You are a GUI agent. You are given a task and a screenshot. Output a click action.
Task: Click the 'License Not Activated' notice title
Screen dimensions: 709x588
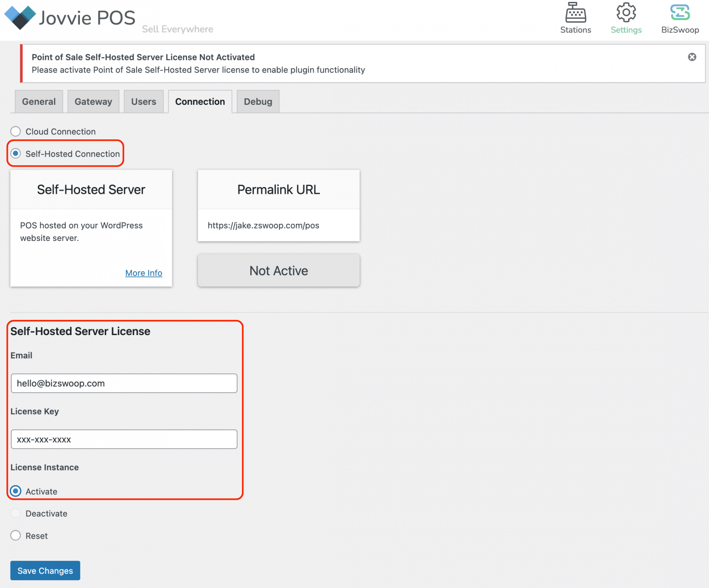coord(143,57)
